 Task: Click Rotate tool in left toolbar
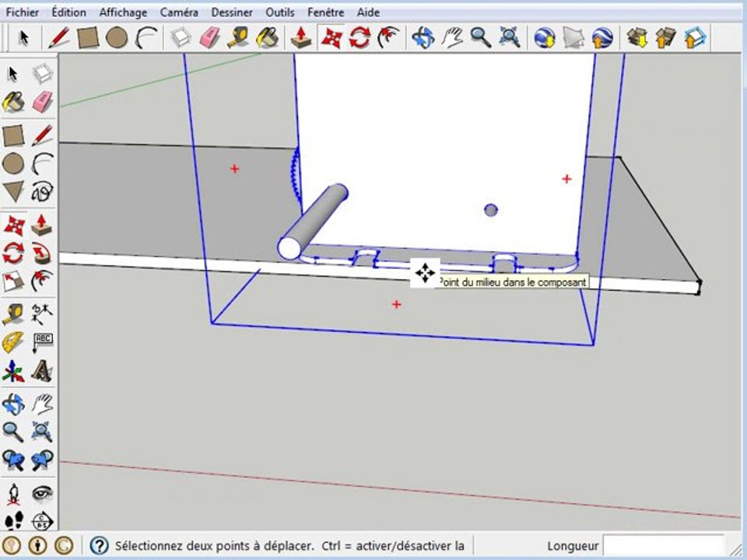[x=13, y=253]
